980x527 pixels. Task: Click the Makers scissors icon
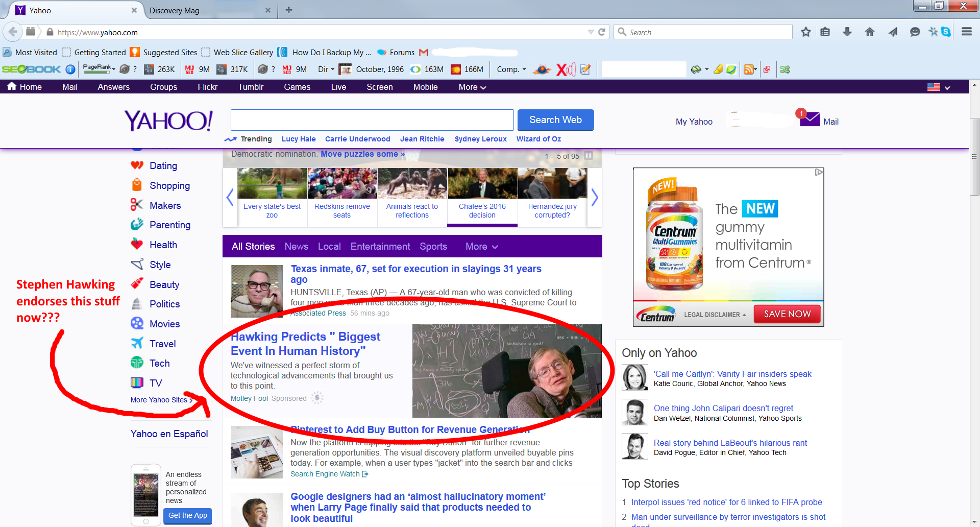pyautogui.click(x=136, y=205)
